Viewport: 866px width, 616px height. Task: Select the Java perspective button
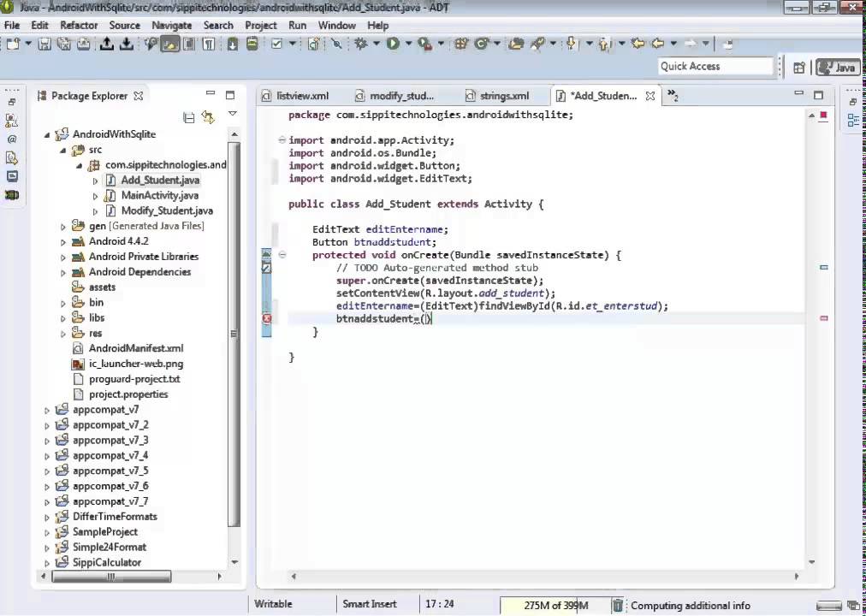point(839,68)
